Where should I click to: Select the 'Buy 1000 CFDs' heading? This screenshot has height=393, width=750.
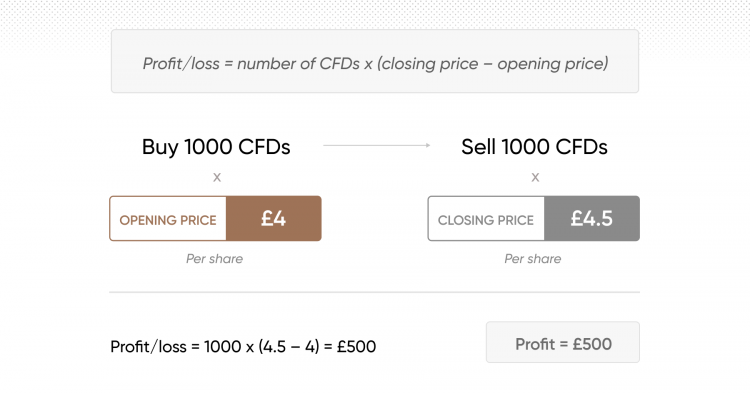(x=216, y=147)
